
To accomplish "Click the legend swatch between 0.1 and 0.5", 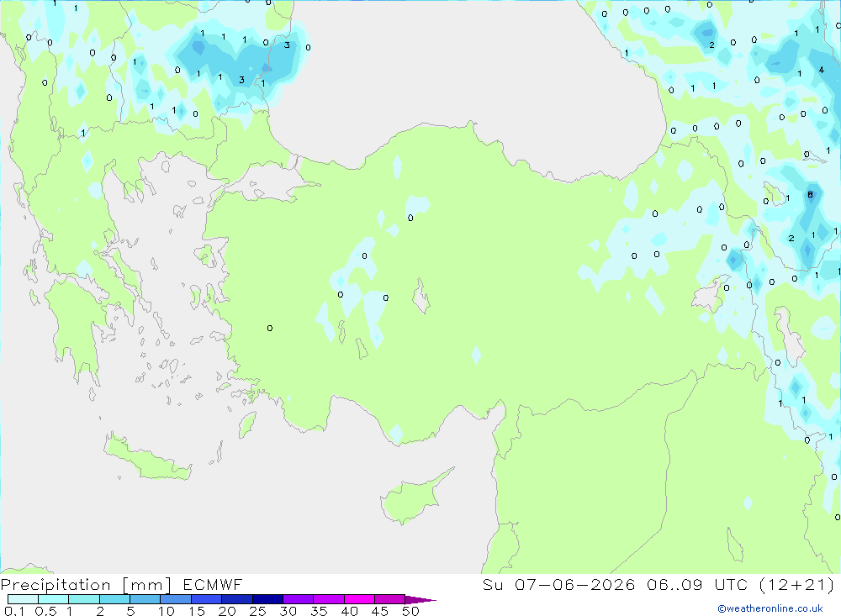I will (23, 599).
